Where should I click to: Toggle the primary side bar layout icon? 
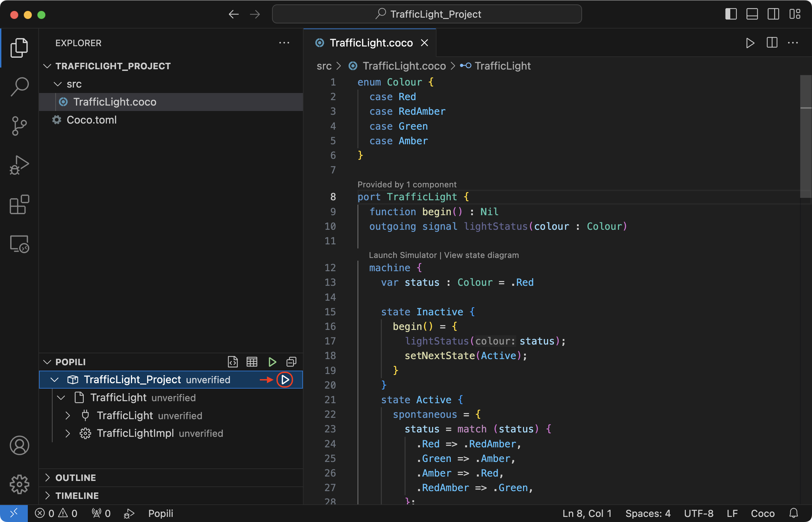731,14
